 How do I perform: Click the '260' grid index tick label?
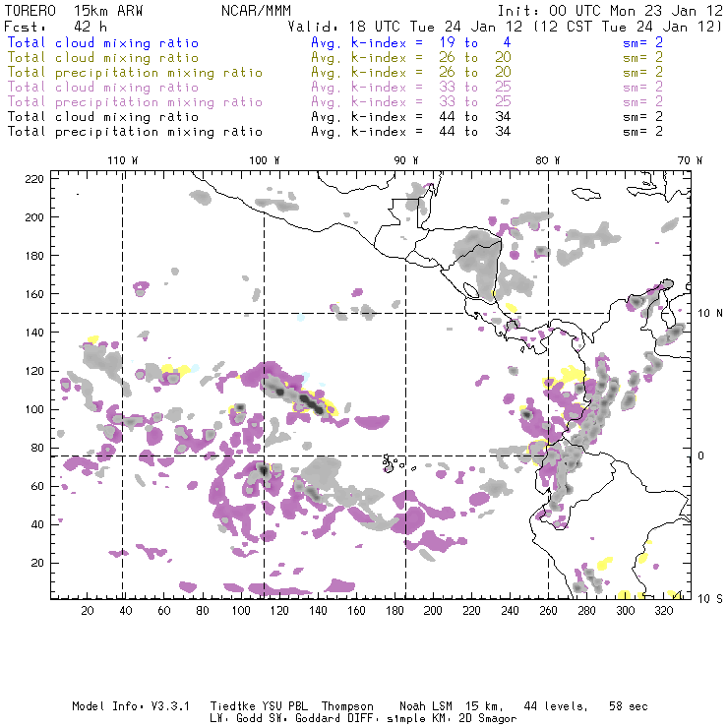point(548,611)
